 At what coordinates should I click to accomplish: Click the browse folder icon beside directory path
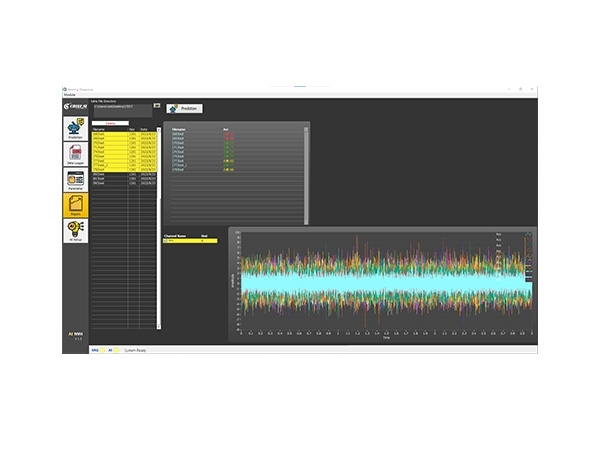[157, 105]
